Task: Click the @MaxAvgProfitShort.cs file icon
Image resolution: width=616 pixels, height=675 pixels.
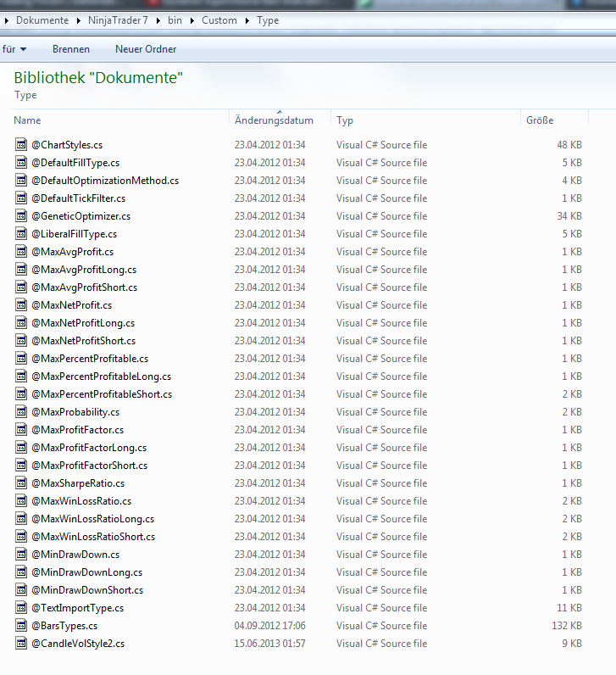Action: click(21, 287)
